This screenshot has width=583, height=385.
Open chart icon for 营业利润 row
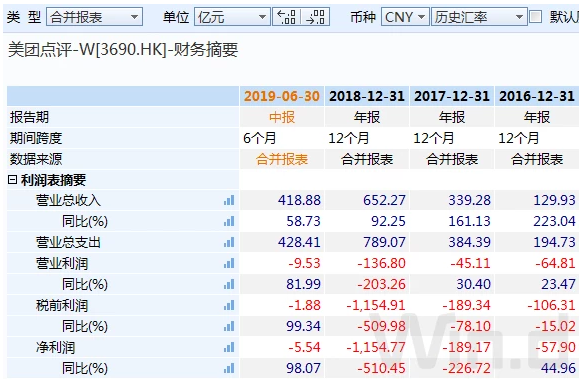229,263
